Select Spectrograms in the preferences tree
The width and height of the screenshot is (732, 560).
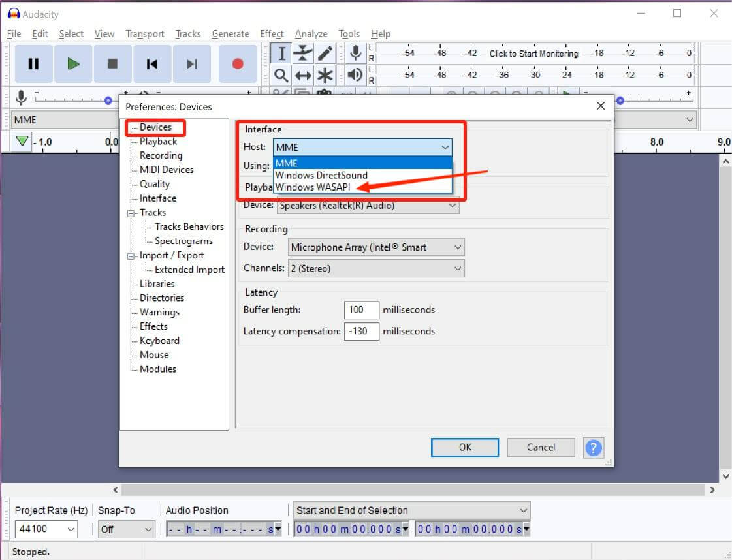183,241
